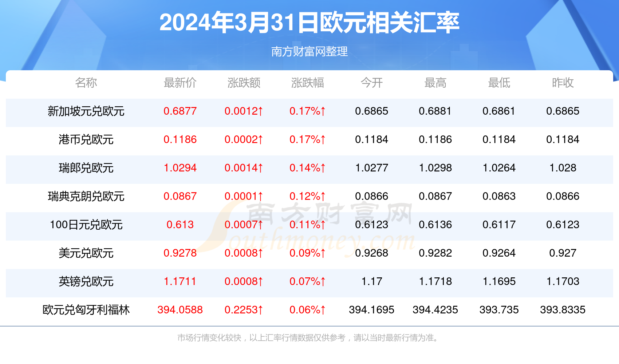This screenshot has height=364, width=619.
Task: Click the row name 100日元兑欧元
Action: [86, 225]
